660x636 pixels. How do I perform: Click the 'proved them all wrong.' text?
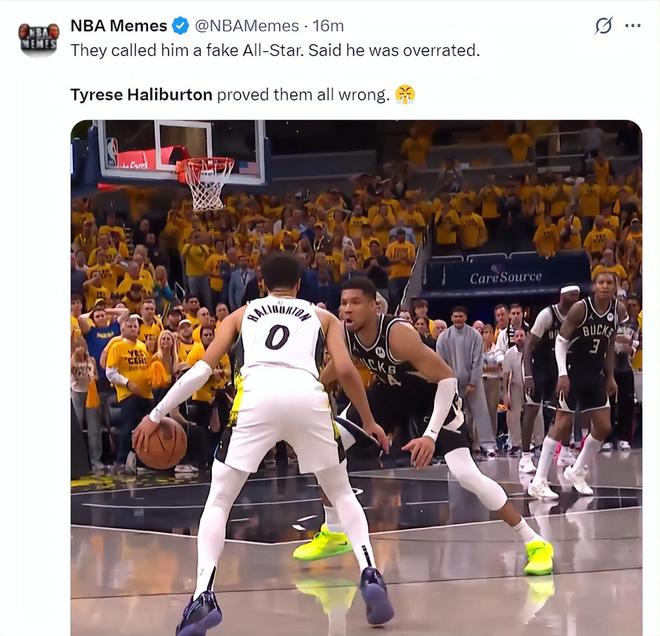pos(303,95)
